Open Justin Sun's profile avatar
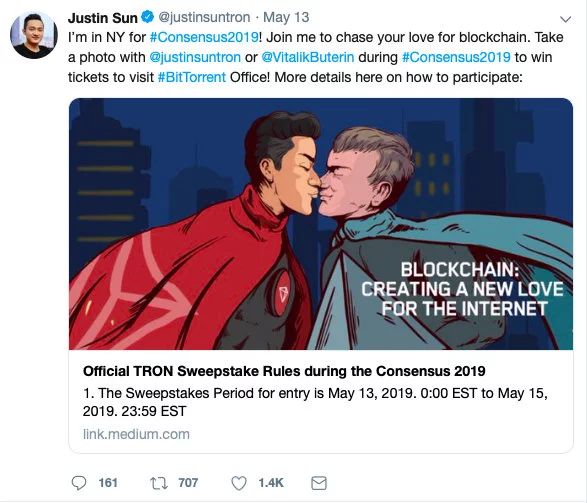This screenshot has height=503, width=587. pos(34,35)
